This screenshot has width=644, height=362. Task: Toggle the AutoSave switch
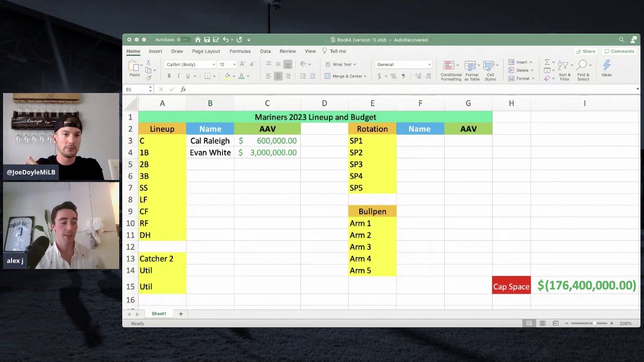pyautogui.click(x=182, y=40)
